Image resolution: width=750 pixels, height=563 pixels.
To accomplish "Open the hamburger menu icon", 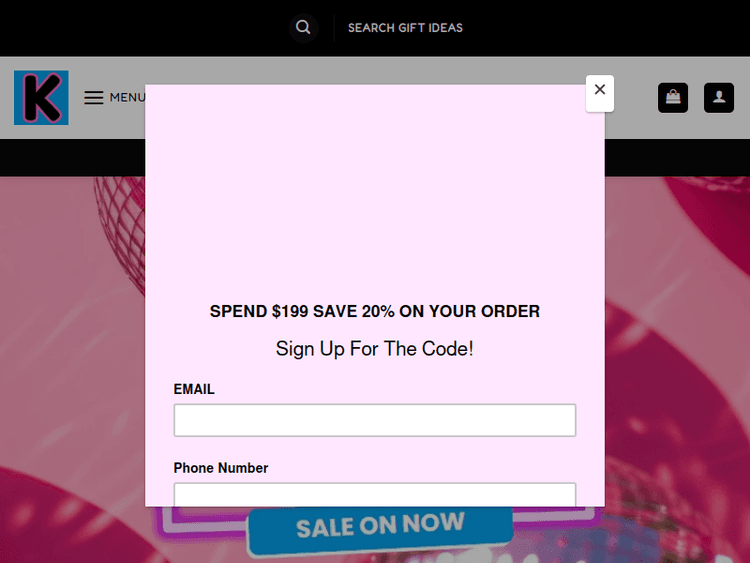I will (94, 97).
